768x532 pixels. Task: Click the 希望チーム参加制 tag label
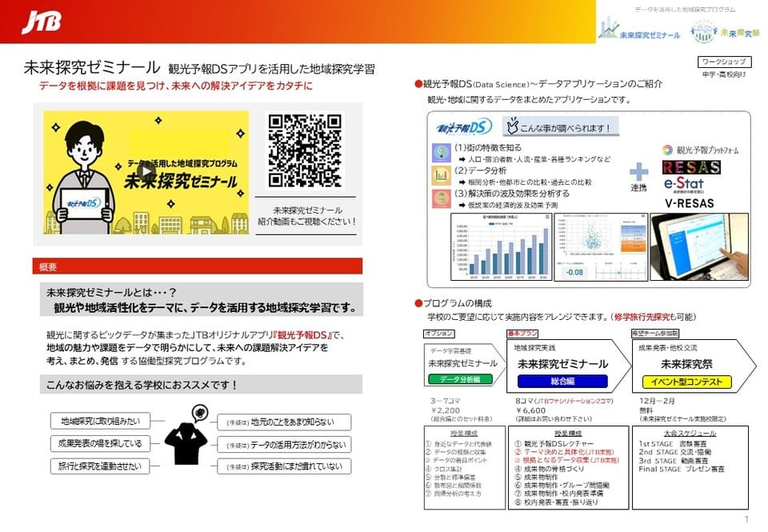(x=655, y=333)
